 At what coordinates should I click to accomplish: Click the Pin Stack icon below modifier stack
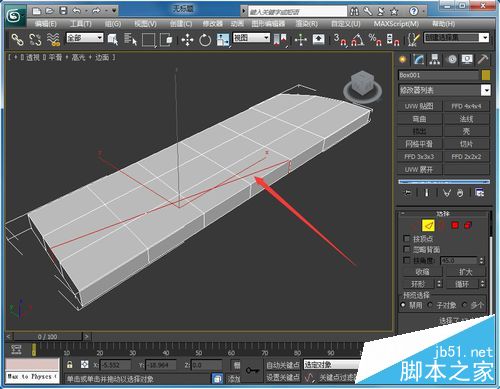tap(408, 193)
